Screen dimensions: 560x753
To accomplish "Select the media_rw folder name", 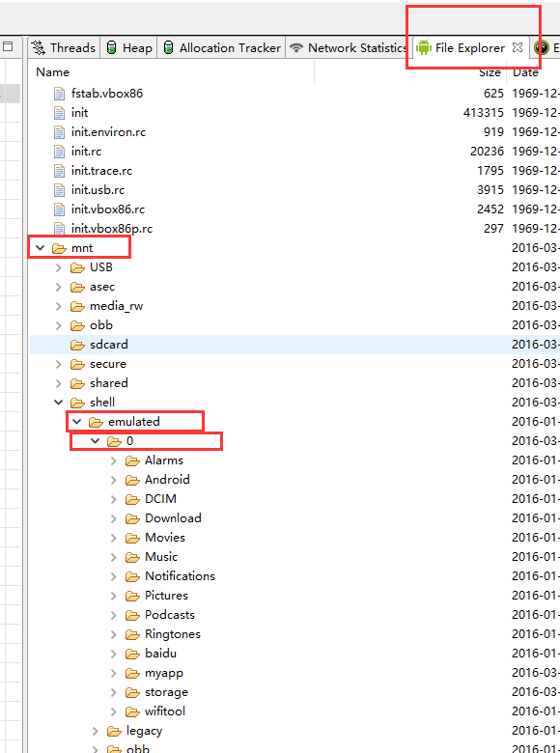I will (117, 306).
